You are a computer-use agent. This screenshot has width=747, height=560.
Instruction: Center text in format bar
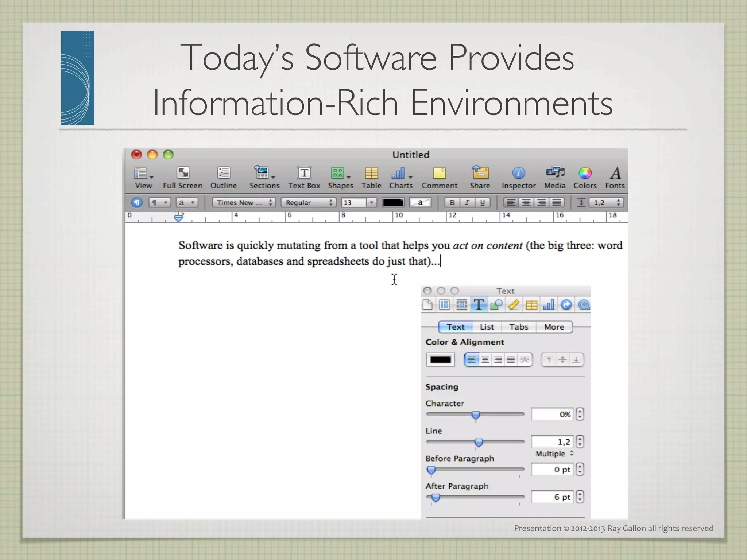click(526, 202)
